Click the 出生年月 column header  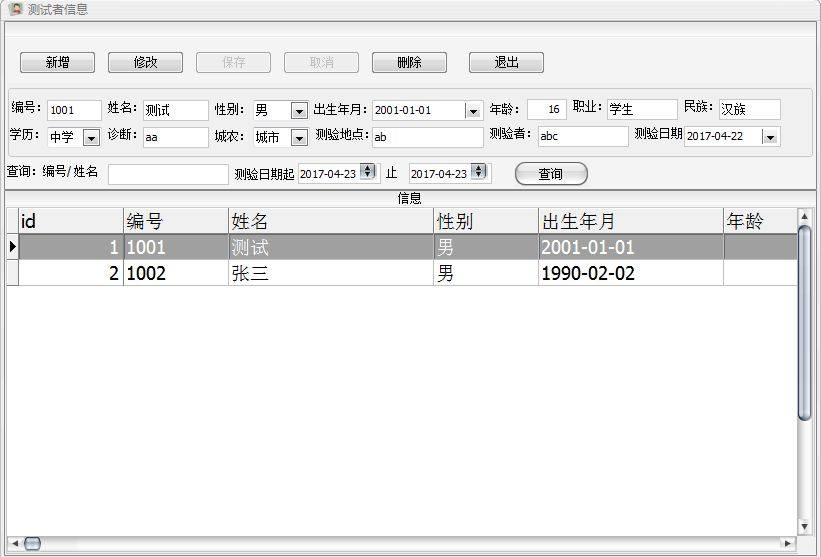631,221
